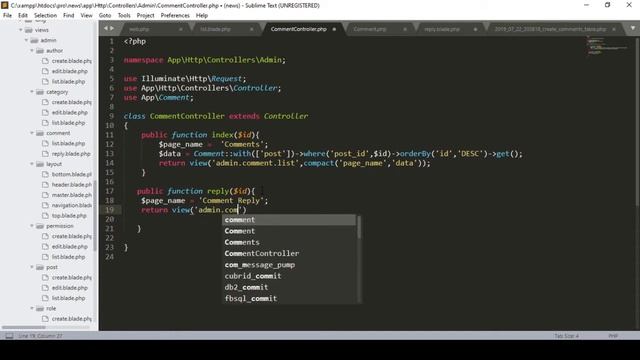Open the Edit menu

click(x=23, y=16)
